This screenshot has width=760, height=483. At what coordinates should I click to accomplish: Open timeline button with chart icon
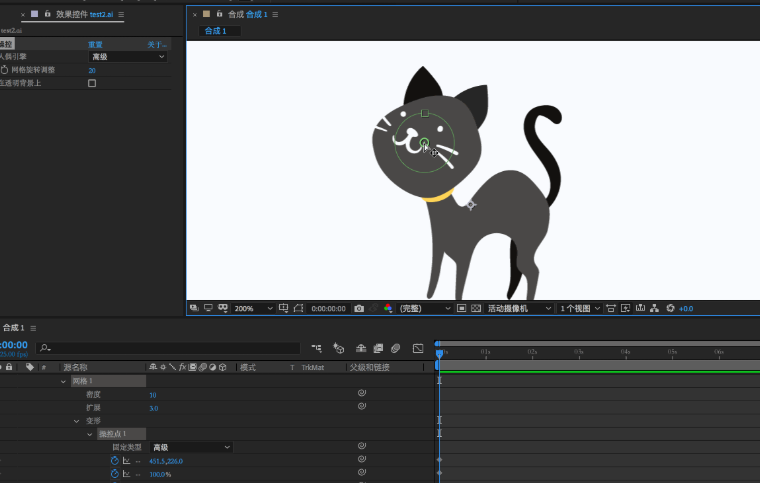640,308
